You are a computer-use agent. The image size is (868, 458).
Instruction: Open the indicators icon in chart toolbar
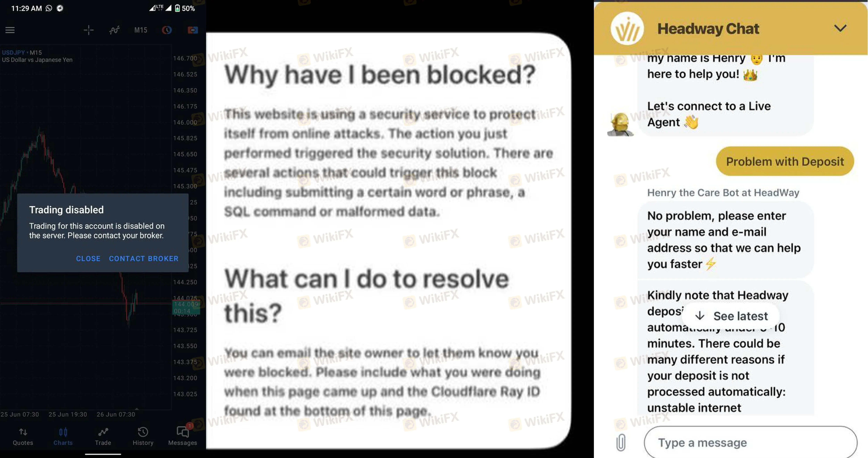pyautogui.click(x=115, y=30)
